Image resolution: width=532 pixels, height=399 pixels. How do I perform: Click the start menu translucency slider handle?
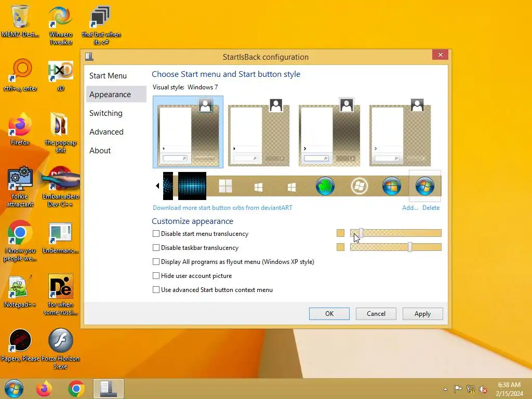[x=361, y=233]
